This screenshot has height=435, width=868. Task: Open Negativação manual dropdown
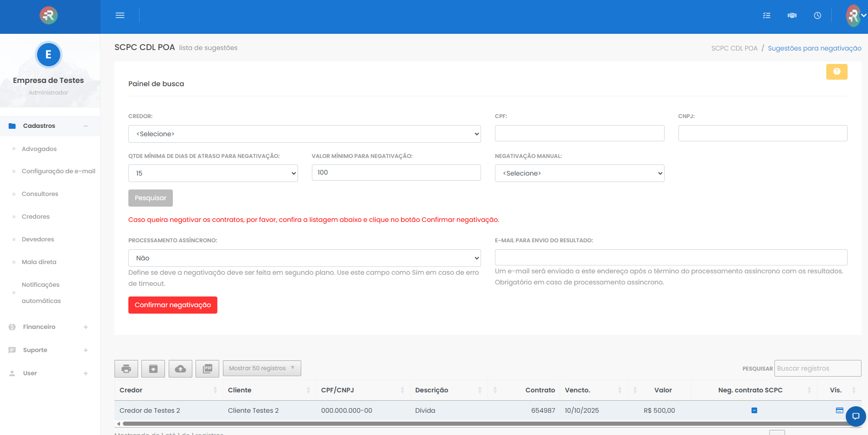pos(579,173)
